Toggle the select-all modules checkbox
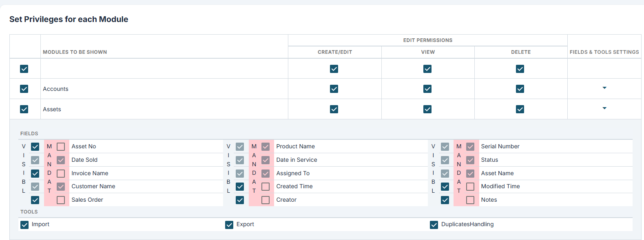 [24, 69]
